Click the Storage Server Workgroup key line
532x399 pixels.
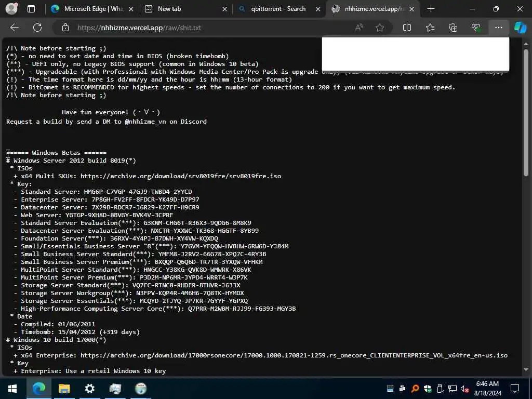(x=129, y=293)
